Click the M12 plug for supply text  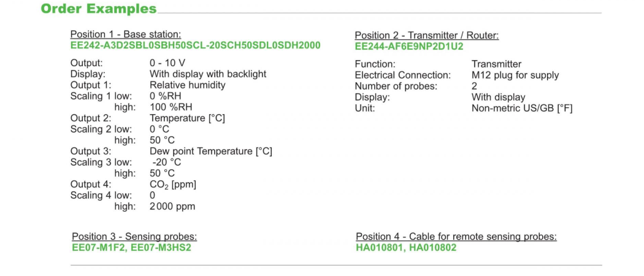click(x=515, y=75)
